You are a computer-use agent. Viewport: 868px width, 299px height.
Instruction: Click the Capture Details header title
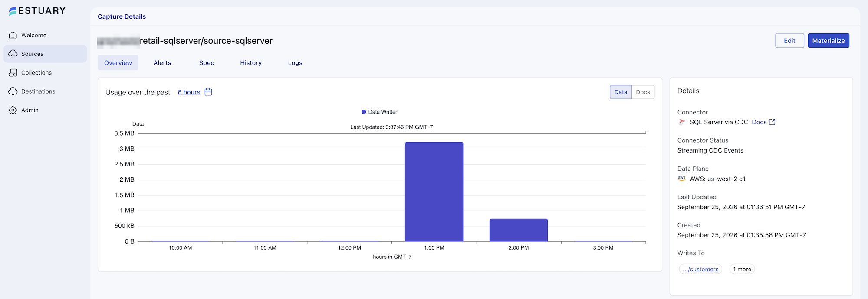(x=122, y=16)
